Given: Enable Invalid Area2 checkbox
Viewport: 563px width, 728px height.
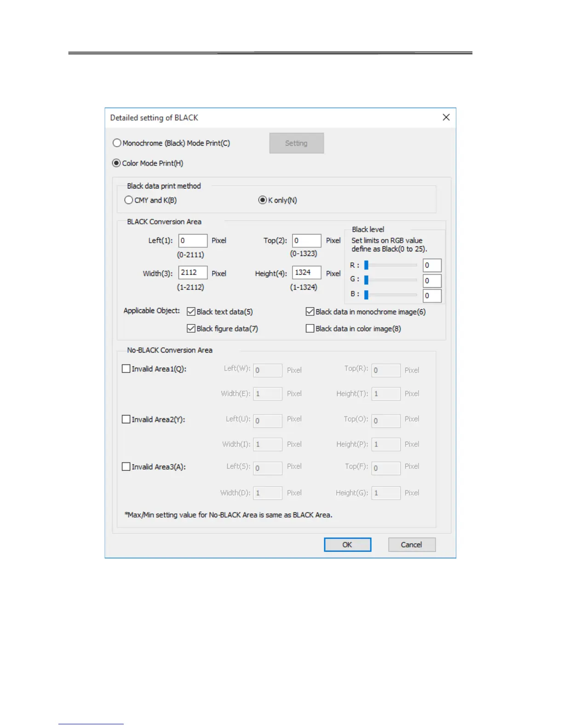Looking at the screenshot, I should 126,419.
